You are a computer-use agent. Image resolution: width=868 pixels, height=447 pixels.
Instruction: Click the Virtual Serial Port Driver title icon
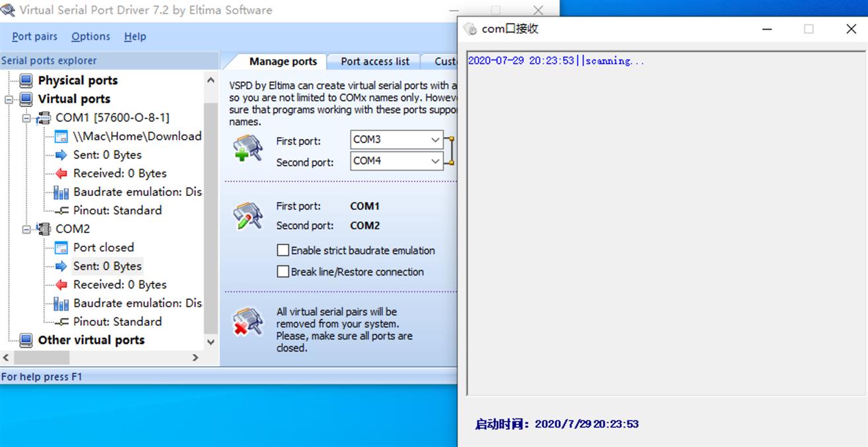click(x=8, y=10)
